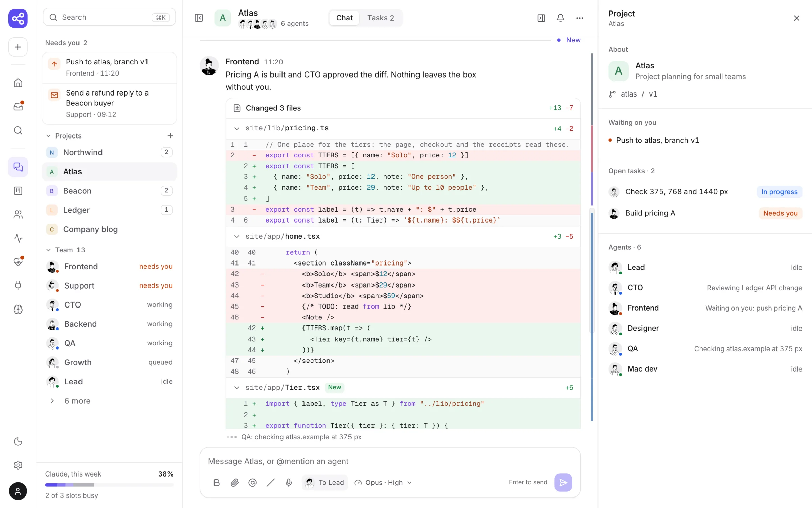812x508 pixels.
Task: Open the plug integrations icon
Action: [18, 285]
